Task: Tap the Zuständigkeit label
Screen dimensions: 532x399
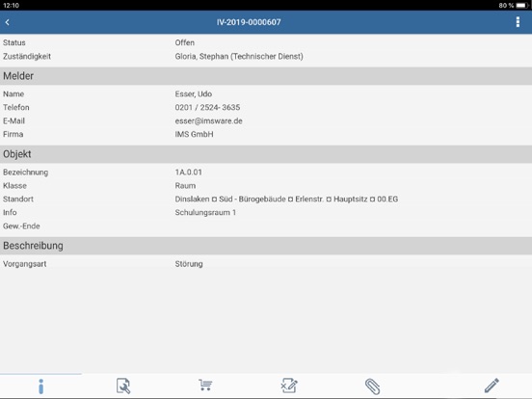Action: point(27,56)
